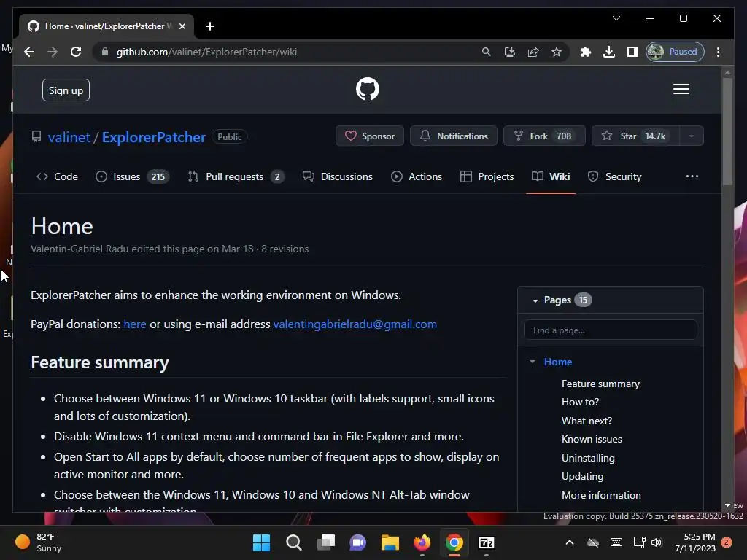Reload the current page

coord(76,52)
